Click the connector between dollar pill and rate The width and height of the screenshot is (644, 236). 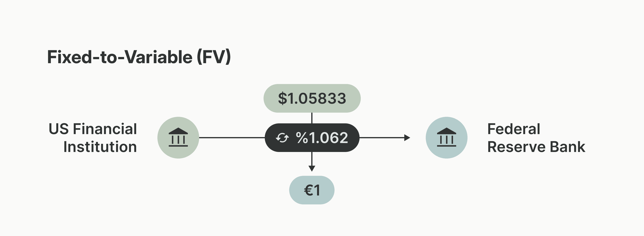coord(312,118)
